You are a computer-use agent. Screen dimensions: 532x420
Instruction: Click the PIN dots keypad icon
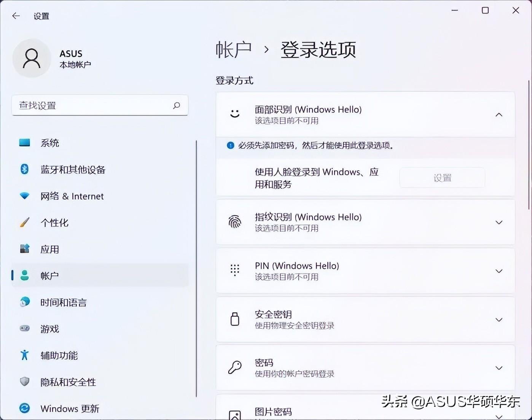(x=235, y=270)
